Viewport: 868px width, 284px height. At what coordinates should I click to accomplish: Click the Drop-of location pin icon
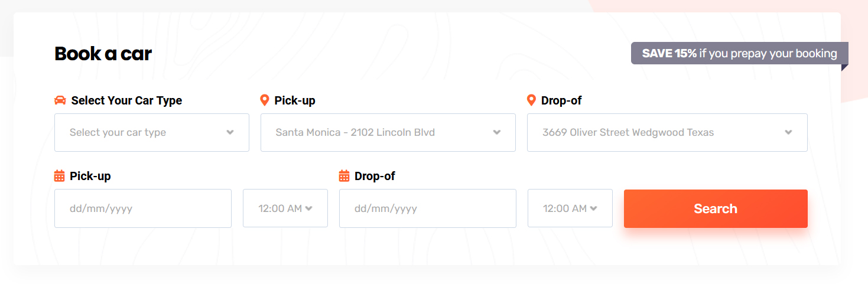tap(531, 100)
